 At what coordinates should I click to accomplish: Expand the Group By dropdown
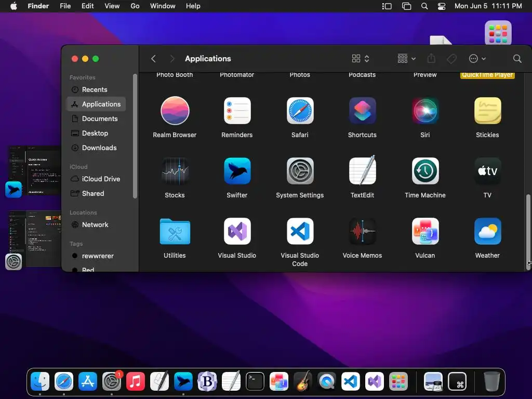tap(406, 59)
